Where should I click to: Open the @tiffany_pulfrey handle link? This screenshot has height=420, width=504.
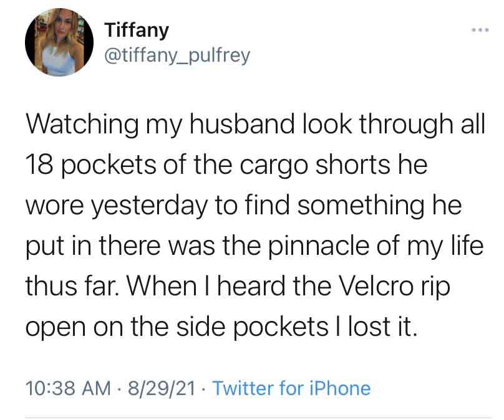coord(177,55)
